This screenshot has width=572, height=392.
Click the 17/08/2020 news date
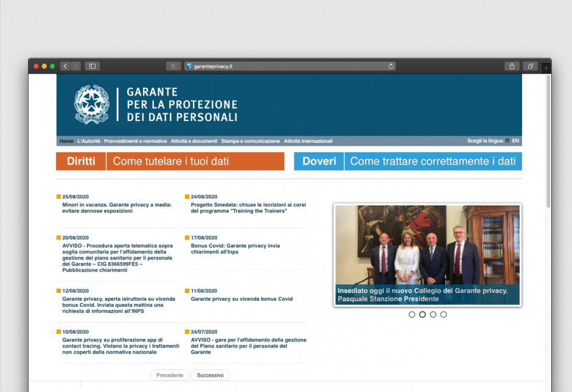click(x=204, y=238)
